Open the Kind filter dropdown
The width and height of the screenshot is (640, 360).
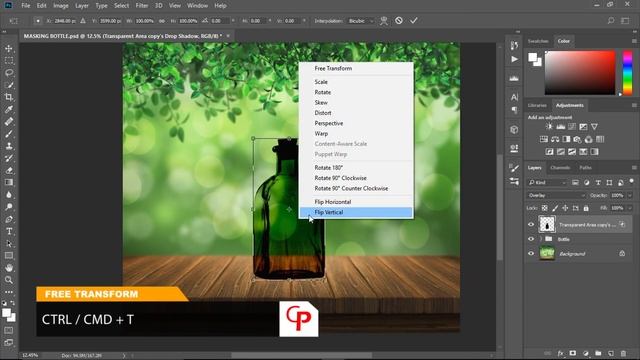point(547,182)
